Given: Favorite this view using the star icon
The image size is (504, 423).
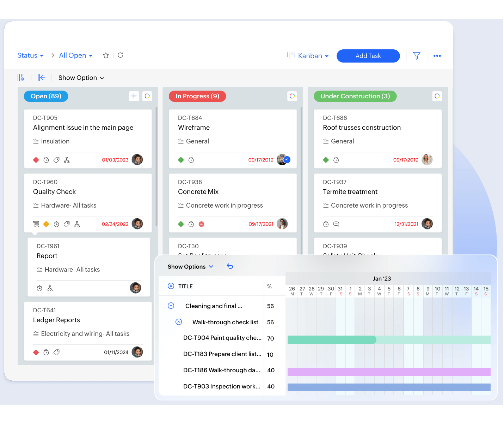Looking at the screenshot, I should coord(106,55).
